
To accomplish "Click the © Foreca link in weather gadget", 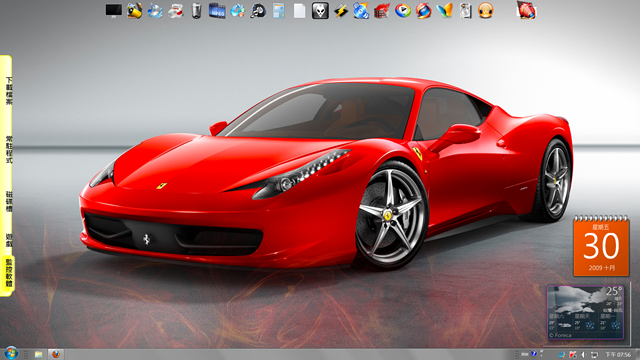I will pos(560,335).
